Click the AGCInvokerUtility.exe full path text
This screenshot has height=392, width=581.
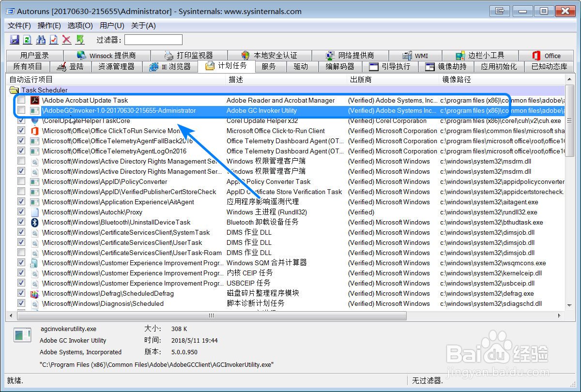click(x=156, y=364)
